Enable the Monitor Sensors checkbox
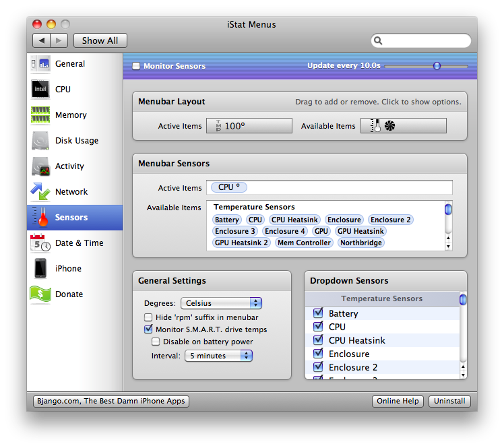This screenshot has height=448, width=504. [136, 66]
